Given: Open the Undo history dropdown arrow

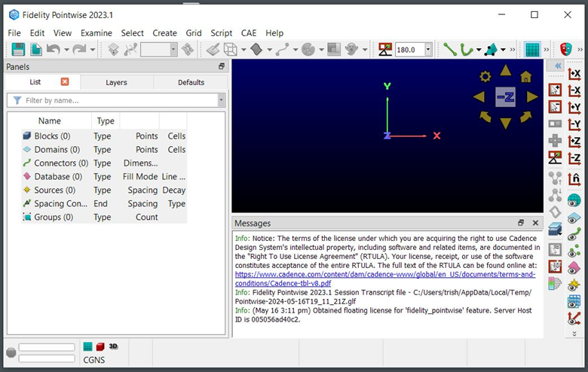Looking at the screenshot, I should coord(66,50).
